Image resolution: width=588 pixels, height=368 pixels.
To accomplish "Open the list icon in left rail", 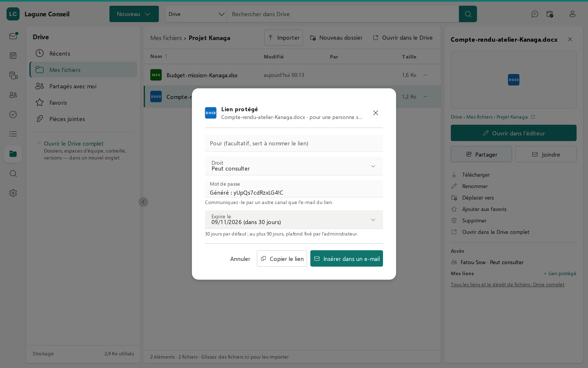I will coord(13,134).
